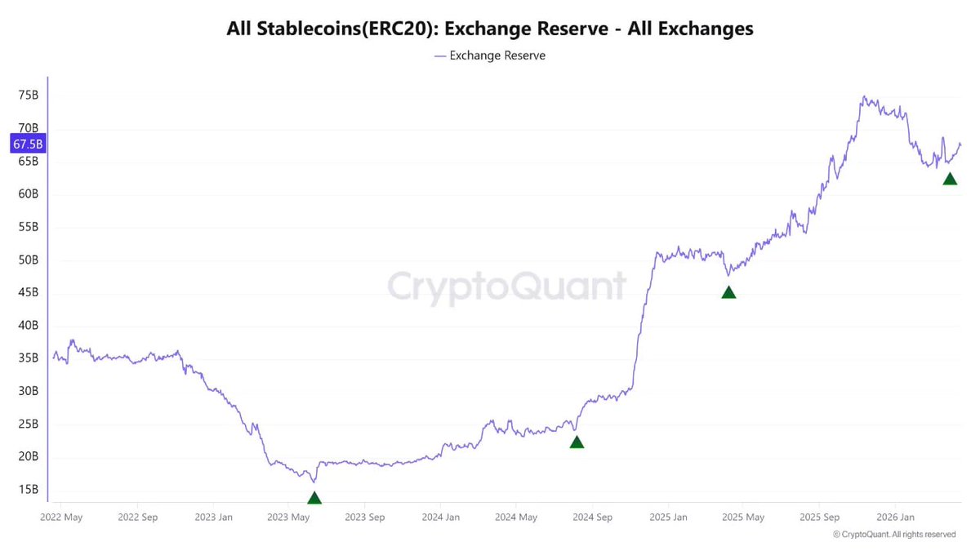980x551 pixels.
Task: Click the Exchange Reserve legend line icon
Action: pos(440,56)
